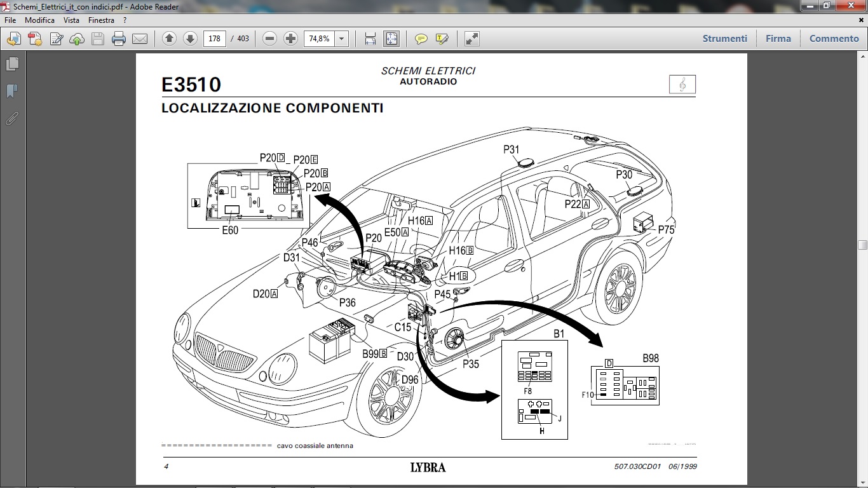Toggle fit one full page icon
Screen dimensions: 868x488
coord(391,39)
